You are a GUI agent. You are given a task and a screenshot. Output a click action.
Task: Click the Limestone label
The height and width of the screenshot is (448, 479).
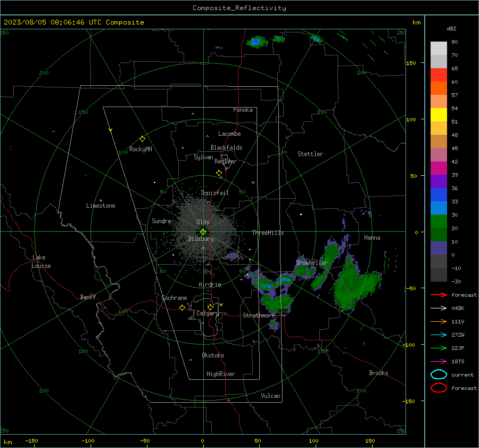pyautogui.click(x=101, y=206)
